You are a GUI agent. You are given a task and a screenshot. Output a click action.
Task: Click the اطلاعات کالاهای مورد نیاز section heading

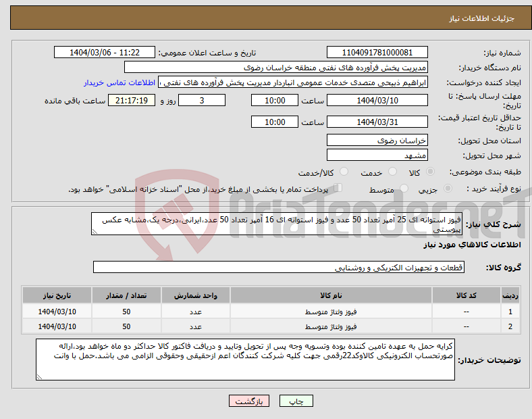point(472,245)
